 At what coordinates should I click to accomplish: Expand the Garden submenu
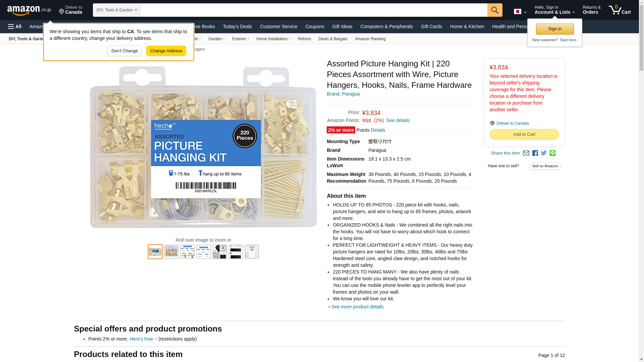pos(216,39)
